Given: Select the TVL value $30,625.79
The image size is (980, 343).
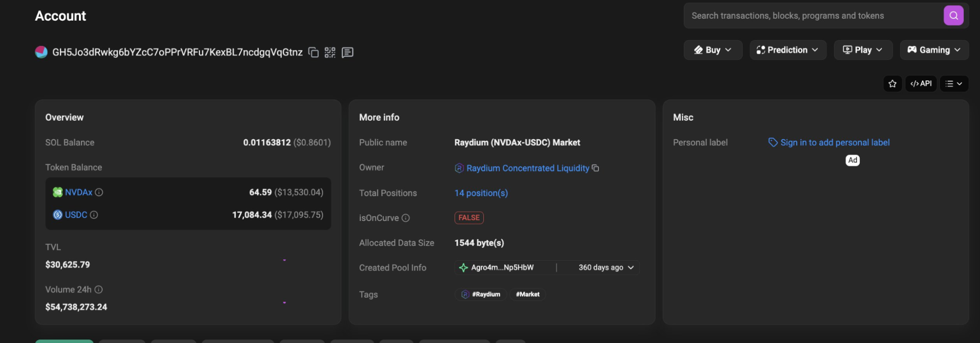Looking at the screenshot, I should (x=68, y=265).
